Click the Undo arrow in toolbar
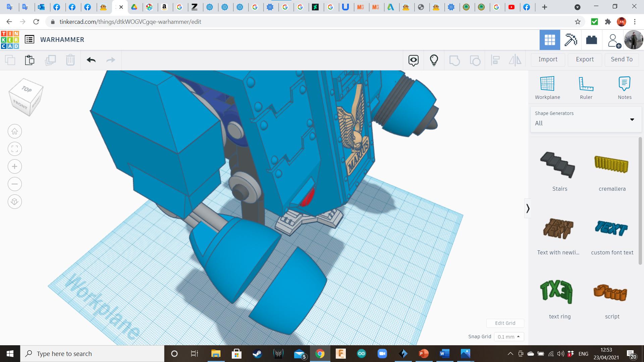Image resolution: width=644 pixels, height=362 pixels. [91, 60]
